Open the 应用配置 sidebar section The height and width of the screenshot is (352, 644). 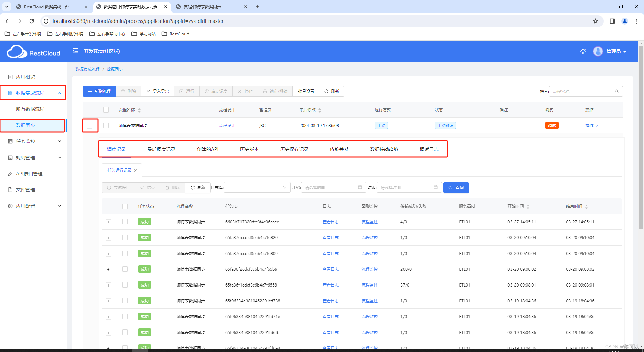26,206
